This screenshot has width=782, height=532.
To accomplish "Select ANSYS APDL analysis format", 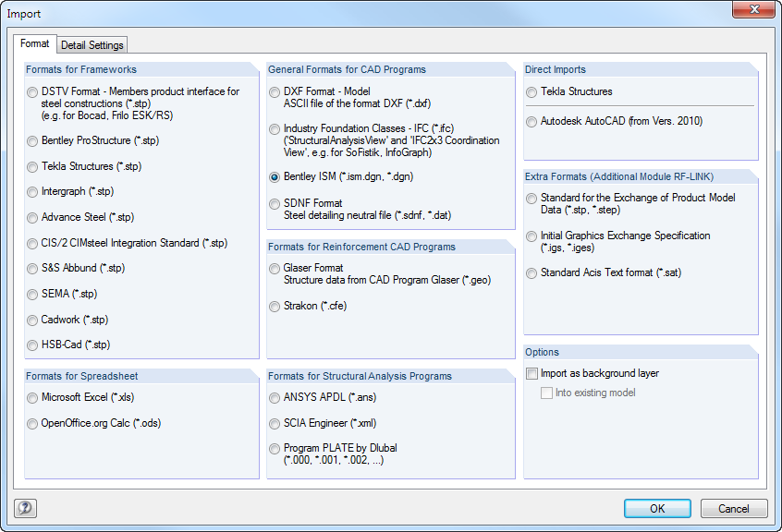I will point(274,397).
